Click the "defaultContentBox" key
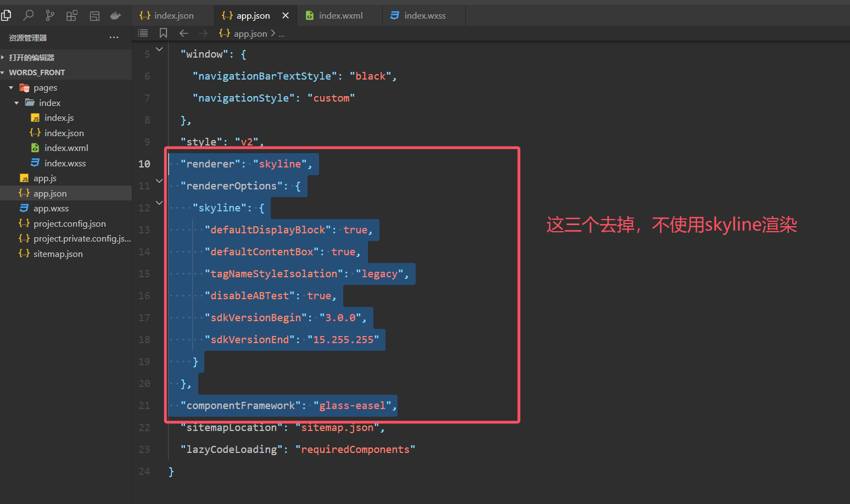This screenshot has height=504, width=850. pos(262,252)
